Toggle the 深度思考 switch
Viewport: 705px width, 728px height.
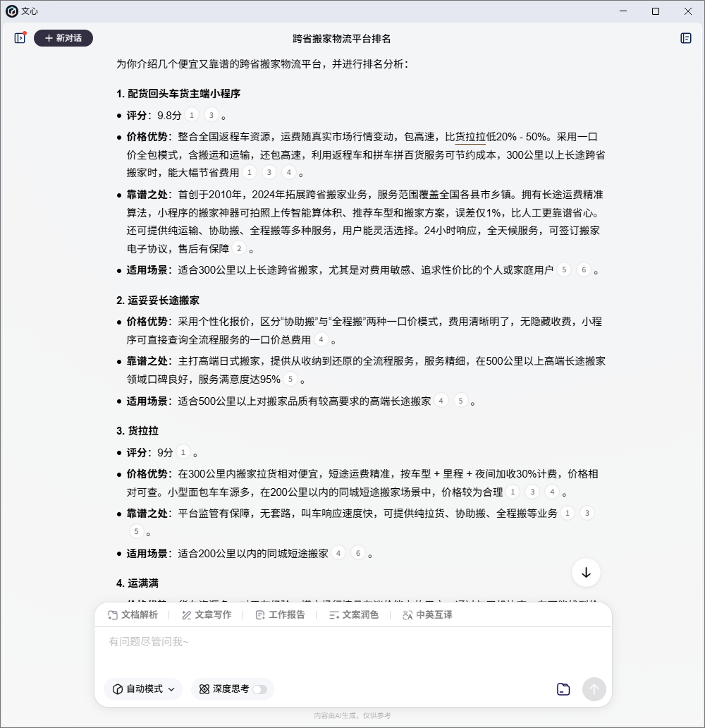260,689
